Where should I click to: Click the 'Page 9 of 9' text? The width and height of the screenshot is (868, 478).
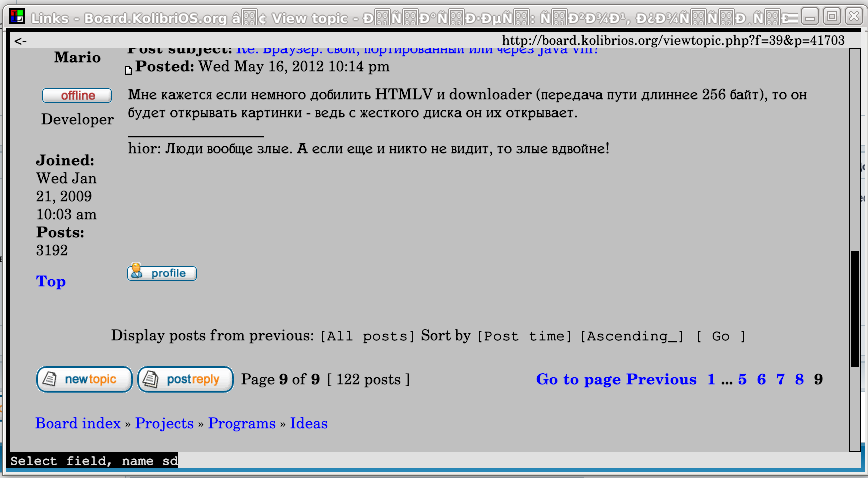281,379
